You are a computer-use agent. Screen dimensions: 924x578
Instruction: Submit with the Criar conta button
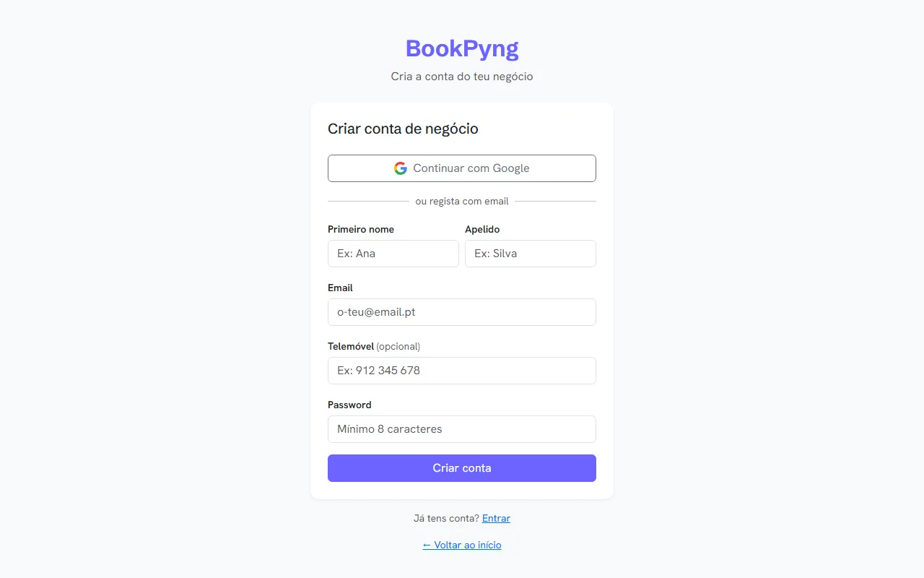tap(462, 468)
